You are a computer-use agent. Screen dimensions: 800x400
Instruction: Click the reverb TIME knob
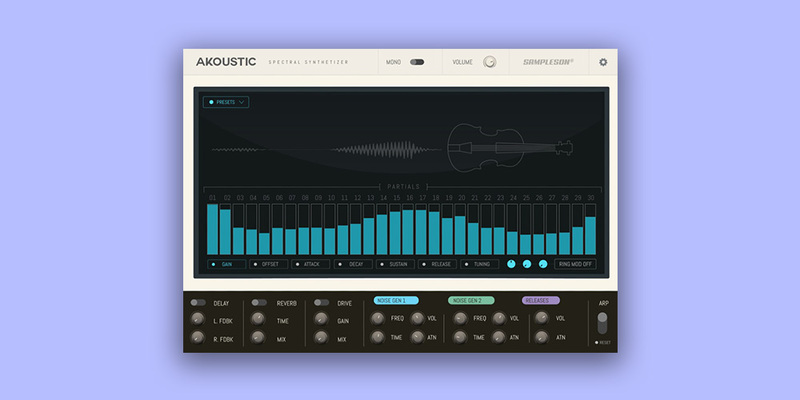[x=258, y=319]
